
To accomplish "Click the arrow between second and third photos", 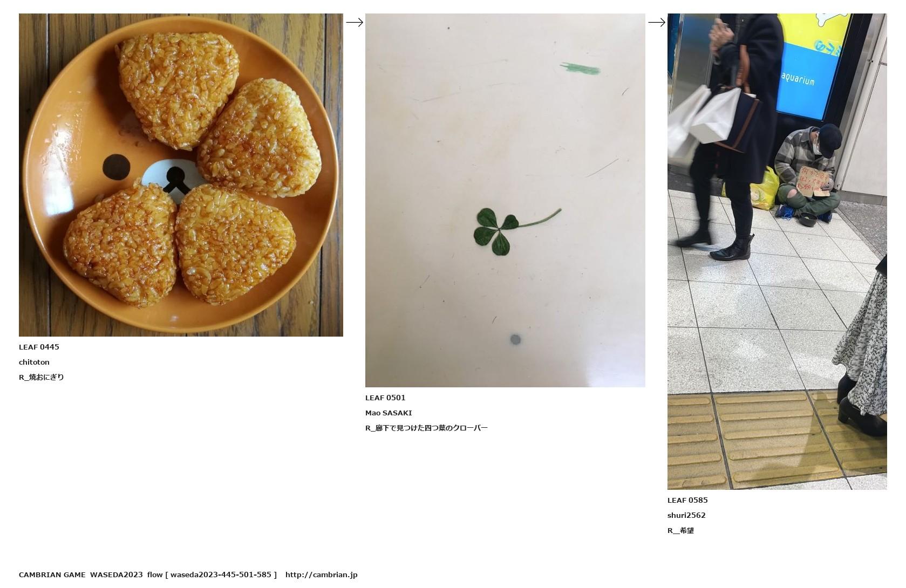I will 657,22.
